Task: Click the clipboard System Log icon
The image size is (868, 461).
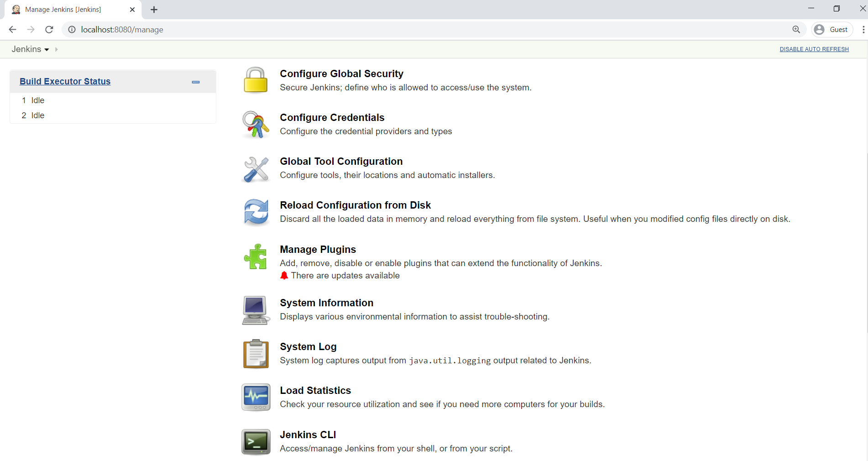Action: point(256,354)
